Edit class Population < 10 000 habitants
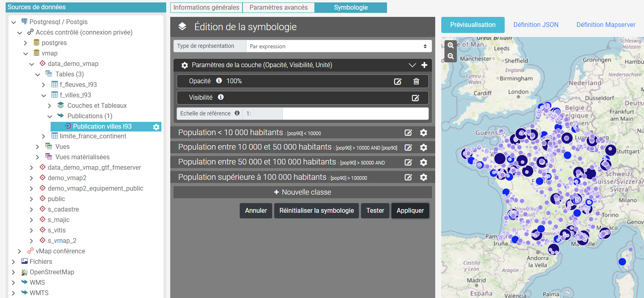 pyautogui.click(x=408, y=133)
